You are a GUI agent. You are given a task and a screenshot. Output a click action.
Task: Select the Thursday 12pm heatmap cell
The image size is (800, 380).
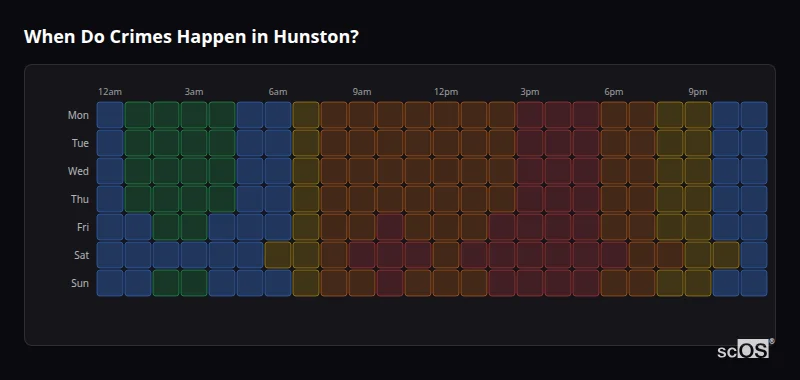[x=446, y=199]
